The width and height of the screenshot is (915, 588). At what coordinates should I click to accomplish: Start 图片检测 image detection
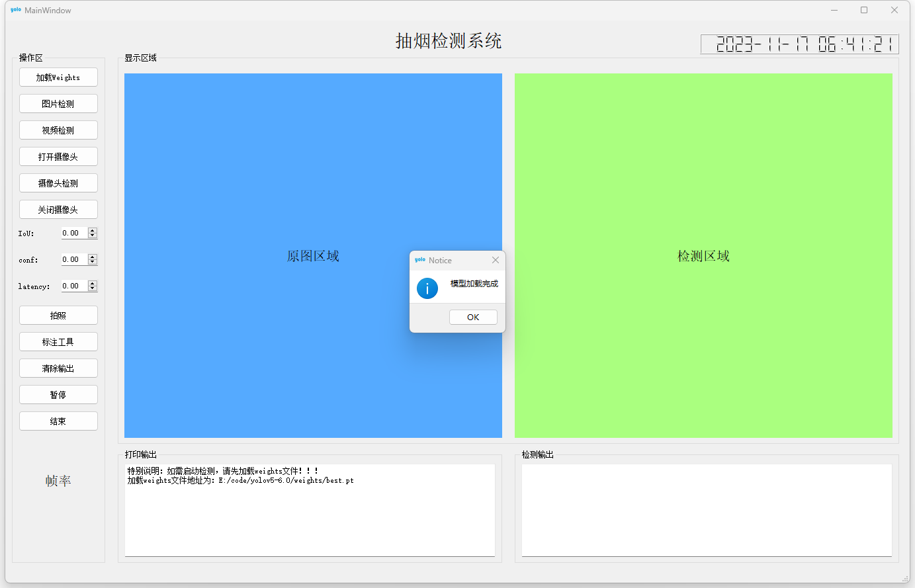point(58,104)
